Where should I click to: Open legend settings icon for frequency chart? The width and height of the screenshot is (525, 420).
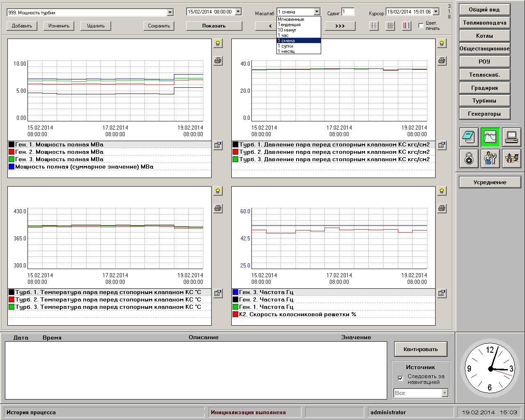coord(442,293)
